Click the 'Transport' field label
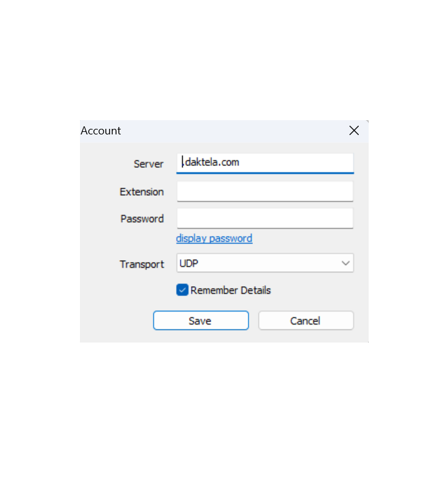Viewport: 448px width, 485px height. [x=142, y=264]
